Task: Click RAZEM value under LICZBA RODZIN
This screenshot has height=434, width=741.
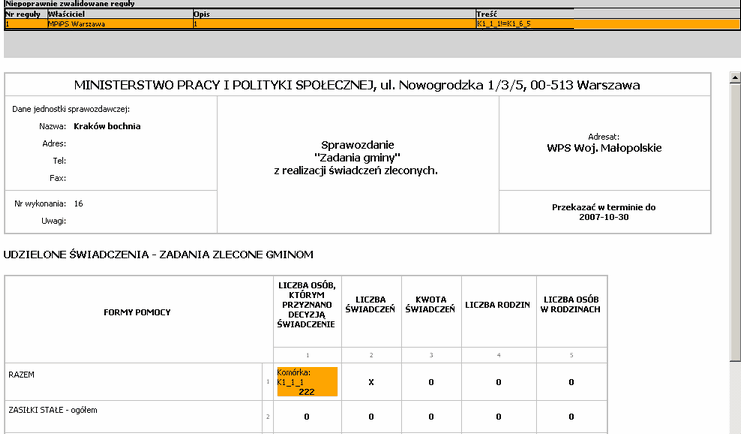Action: click(499, 382)
